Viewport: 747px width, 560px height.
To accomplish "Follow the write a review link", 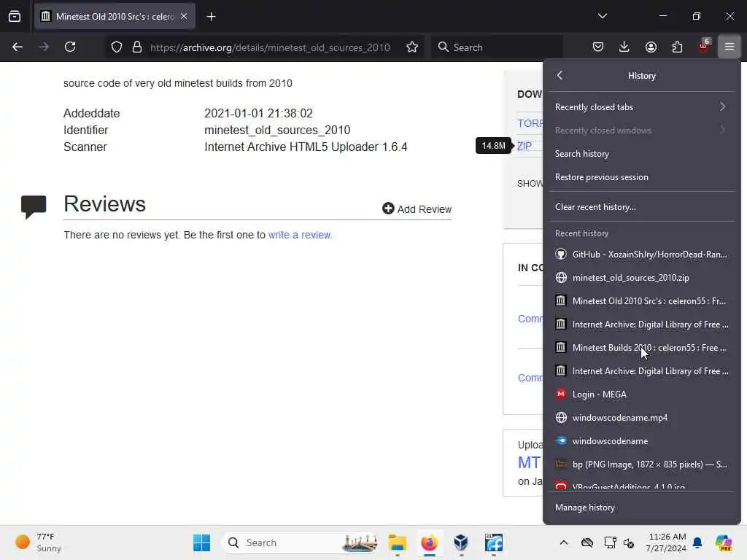I will click(x=299, y=235).
